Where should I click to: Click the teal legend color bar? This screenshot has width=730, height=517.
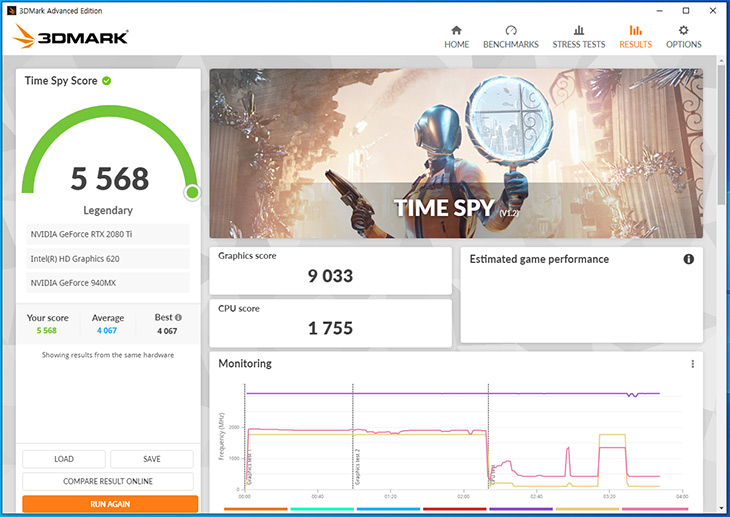coord(322,509)
